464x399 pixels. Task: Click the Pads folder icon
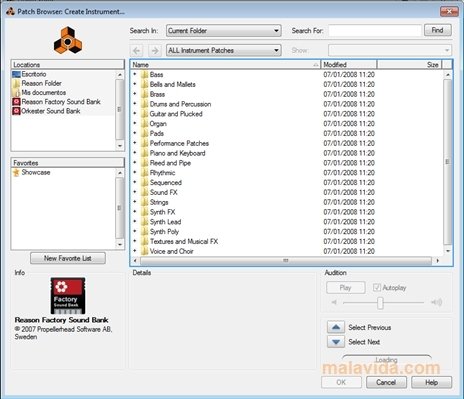click(x=144, y=133)
